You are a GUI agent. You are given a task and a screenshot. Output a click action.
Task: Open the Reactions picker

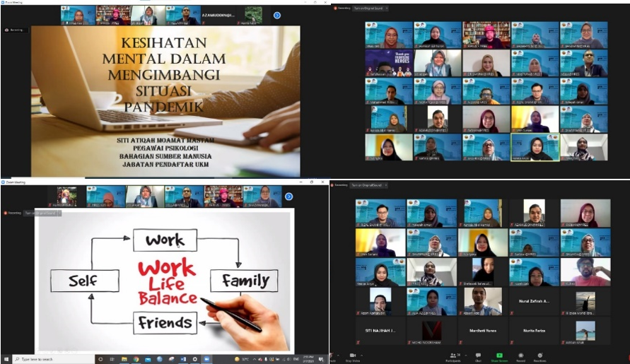click(541, 356)
